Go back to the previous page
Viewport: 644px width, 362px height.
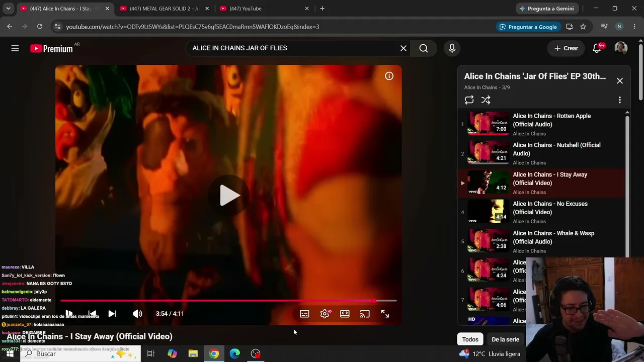coord(10,27)
